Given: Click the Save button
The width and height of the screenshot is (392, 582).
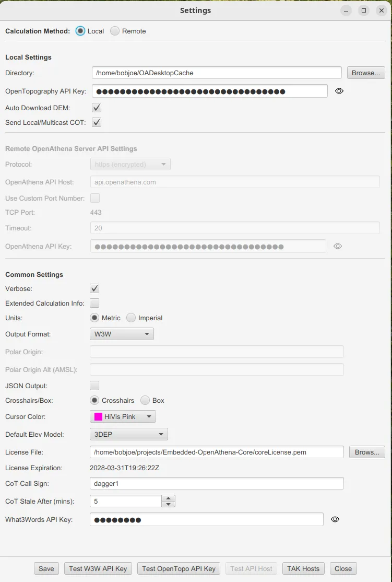Looking at the screenshot, I should [x=46, y=568].
